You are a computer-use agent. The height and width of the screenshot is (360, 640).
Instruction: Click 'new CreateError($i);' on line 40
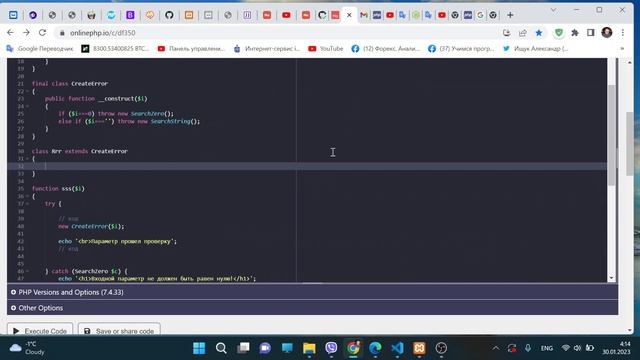point(91,226)
